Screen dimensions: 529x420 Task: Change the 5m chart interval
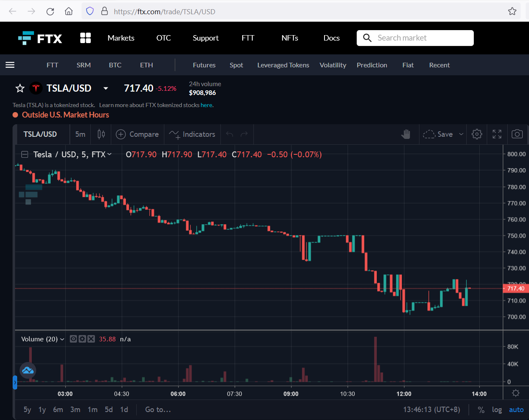click(80, 134)
